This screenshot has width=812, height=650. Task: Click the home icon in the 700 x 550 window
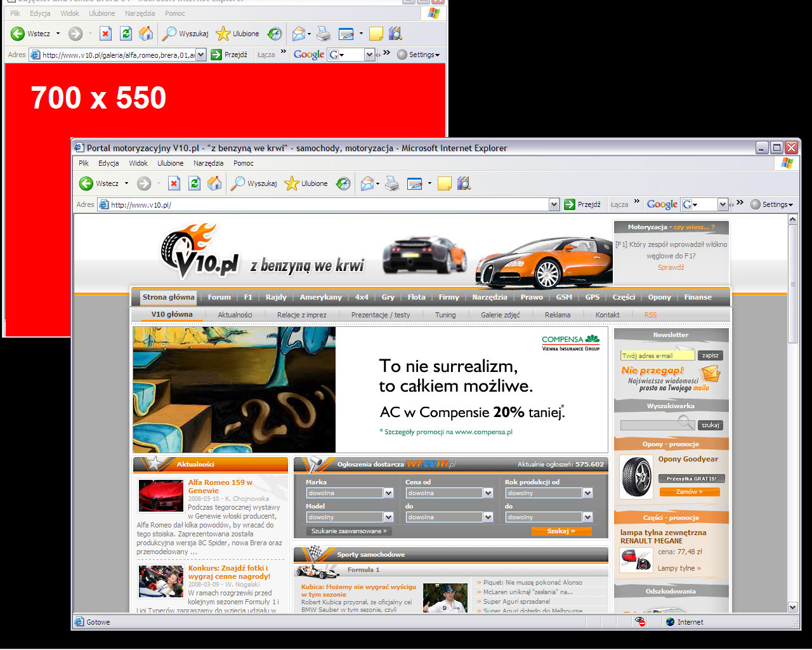pyautogui.click(x=146, y=34)
